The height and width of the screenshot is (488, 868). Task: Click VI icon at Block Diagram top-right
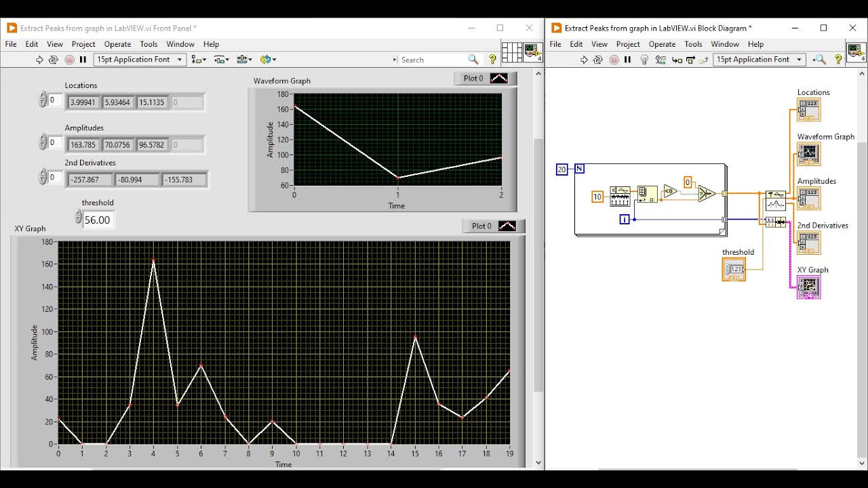coord(856,52)
